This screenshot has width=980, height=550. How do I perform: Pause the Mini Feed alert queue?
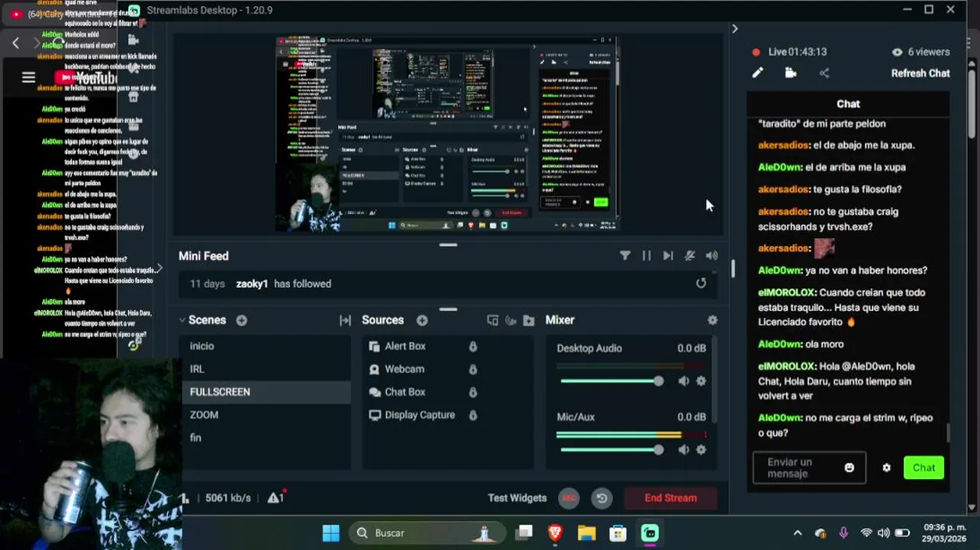coord(646,256)
